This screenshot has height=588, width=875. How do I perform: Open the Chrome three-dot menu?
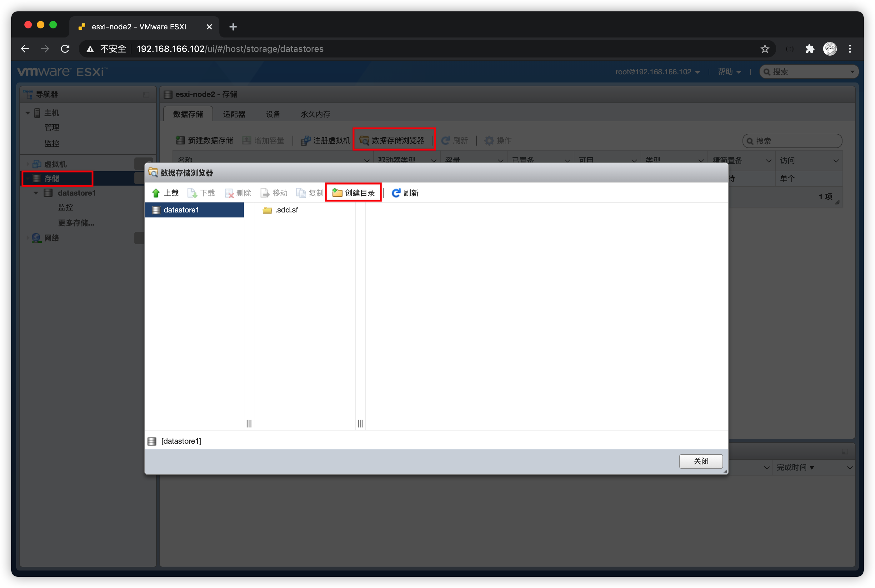coord(850,49)
